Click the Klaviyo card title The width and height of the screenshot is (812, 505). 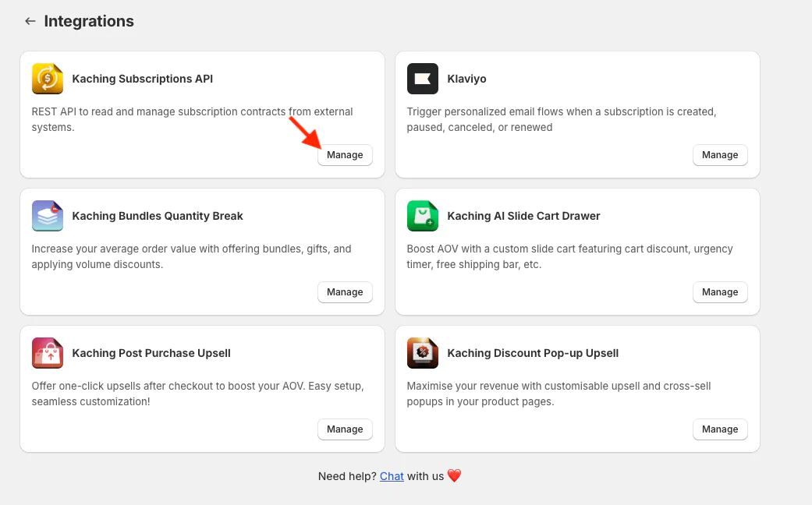pyautogui.click(x=466, y=79)
